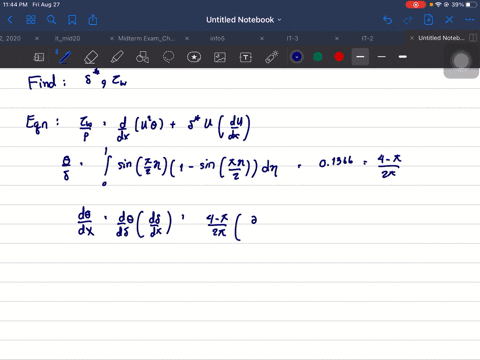The width and height of the screenshot is (480, 360).
Task: Select the Untitled Noteb... tab
Action: coord(441,38)
